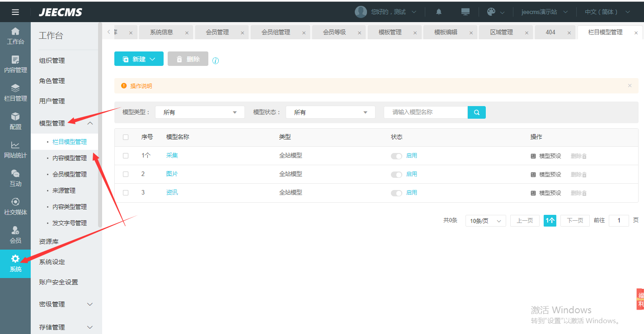Open the 模型类型 dropdown
Viewport: 644px width, 334px height.
click(199, 112)
